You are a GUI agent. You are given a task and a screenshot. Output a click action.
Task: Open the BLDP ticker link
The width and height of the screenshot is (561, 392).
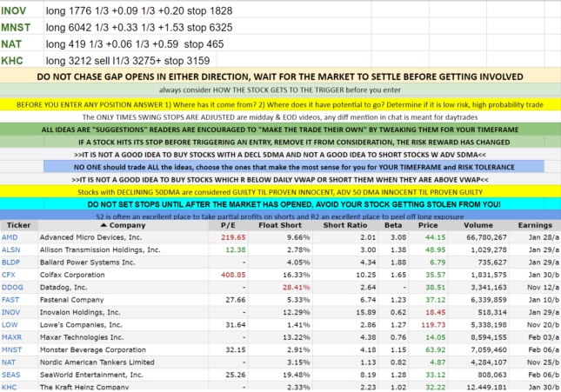click(10, 262)
